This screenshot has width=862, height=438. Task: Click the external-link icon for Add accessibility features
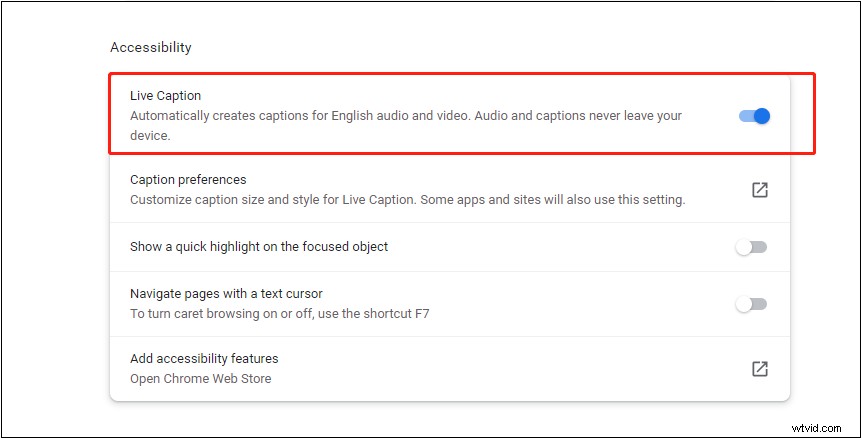(x=760, y=368)
